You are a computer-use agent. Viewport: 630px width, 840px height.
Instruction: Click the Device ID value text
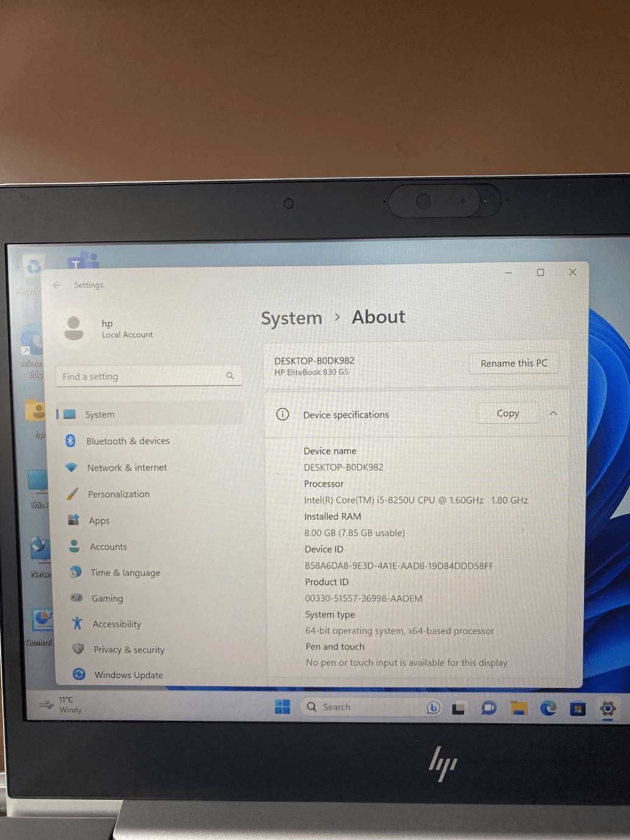399,565
